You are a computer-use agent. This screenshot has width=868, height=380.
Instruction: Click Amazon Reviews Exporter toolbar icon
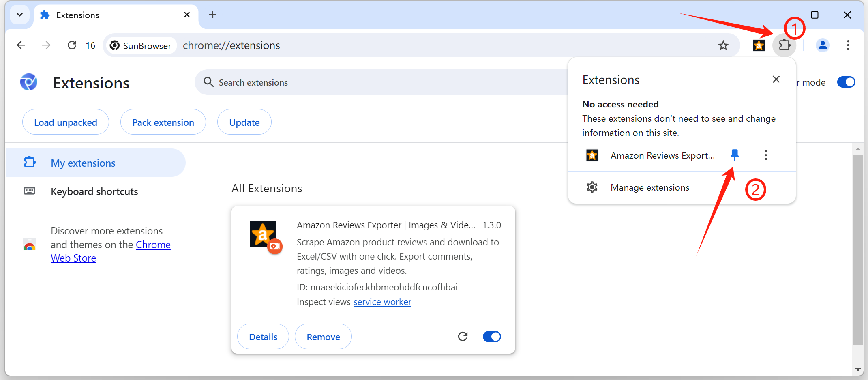(x=759, y=45)
